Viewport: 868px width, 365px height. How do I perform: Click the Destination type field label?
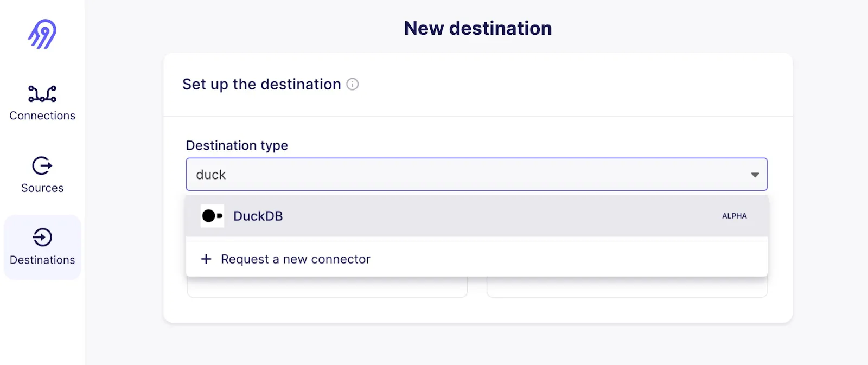(x=237, y=145)
